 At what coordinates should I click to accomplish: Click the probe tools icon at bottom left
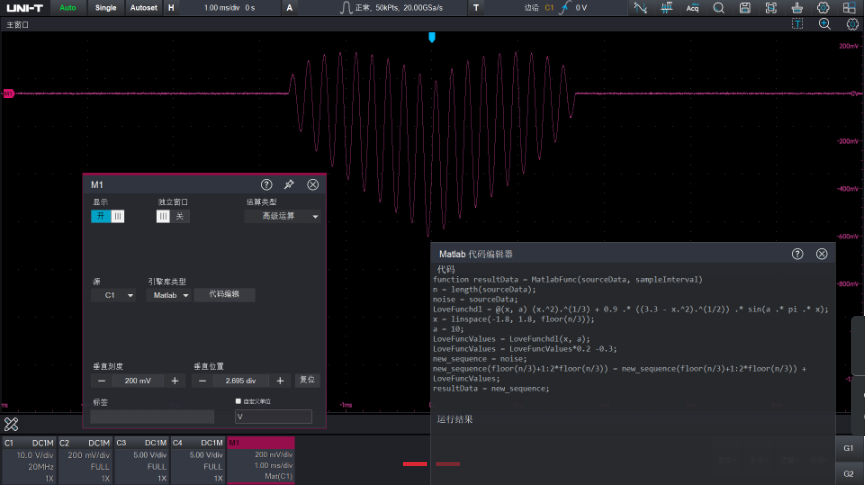[11, 424]
